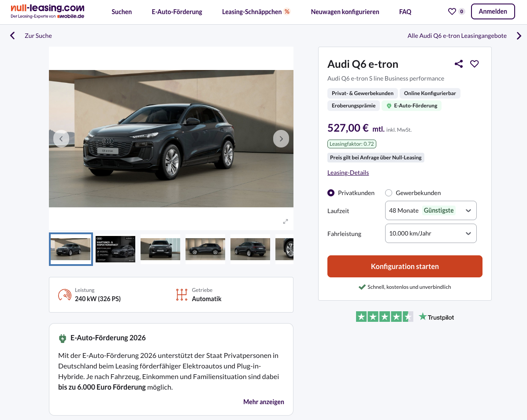Open Neuwagen konfigurieren in the navigation
This screenshot has width=527, height=420.
tap(345, 12)
